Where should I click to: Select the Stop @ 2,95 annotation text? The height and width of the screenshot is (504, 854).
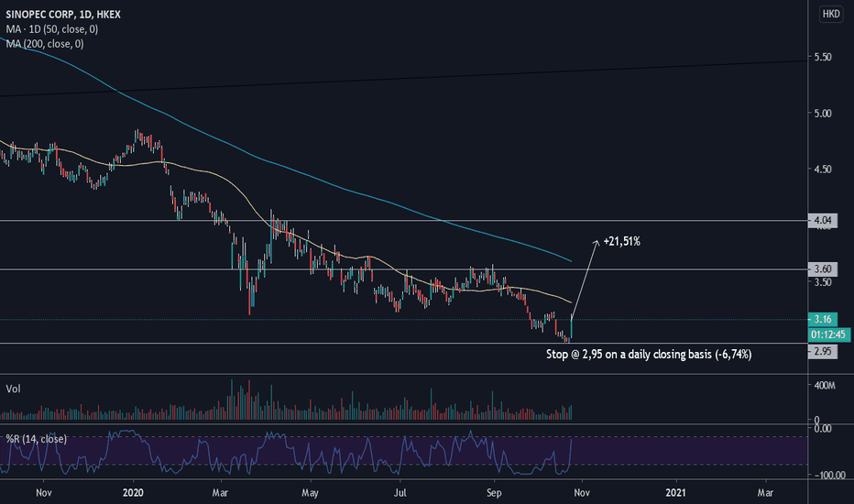(x=649, y=354)
